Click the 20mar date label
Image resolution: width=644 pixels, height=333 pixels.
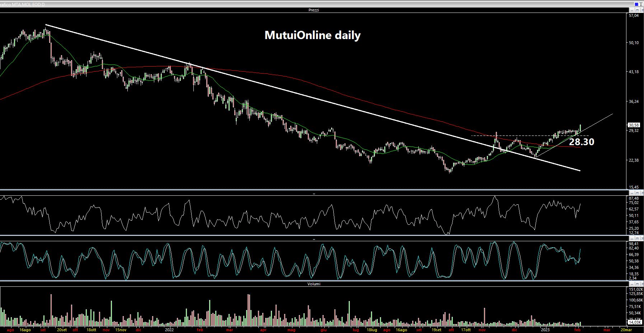click(626, 330)
